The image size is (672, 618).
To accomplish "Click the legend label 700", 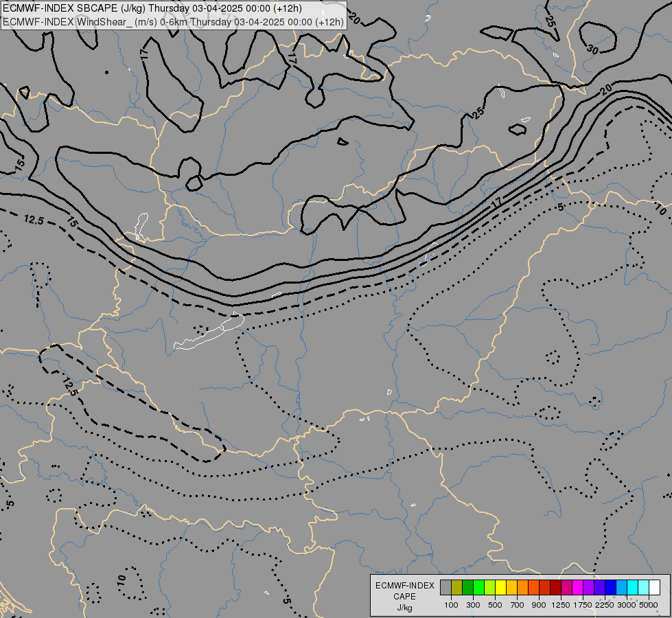I will point(518,605).
